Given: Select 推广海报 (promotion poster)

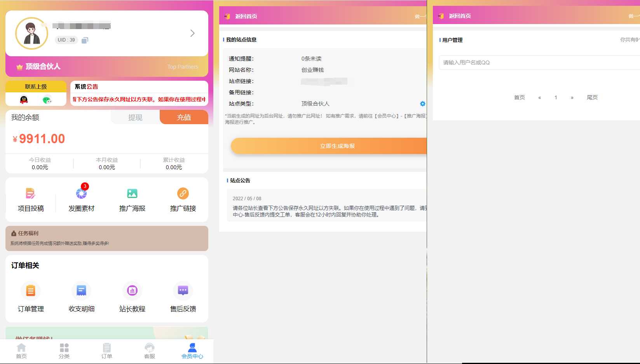Looking at the screenshot, I should (132, 199).
